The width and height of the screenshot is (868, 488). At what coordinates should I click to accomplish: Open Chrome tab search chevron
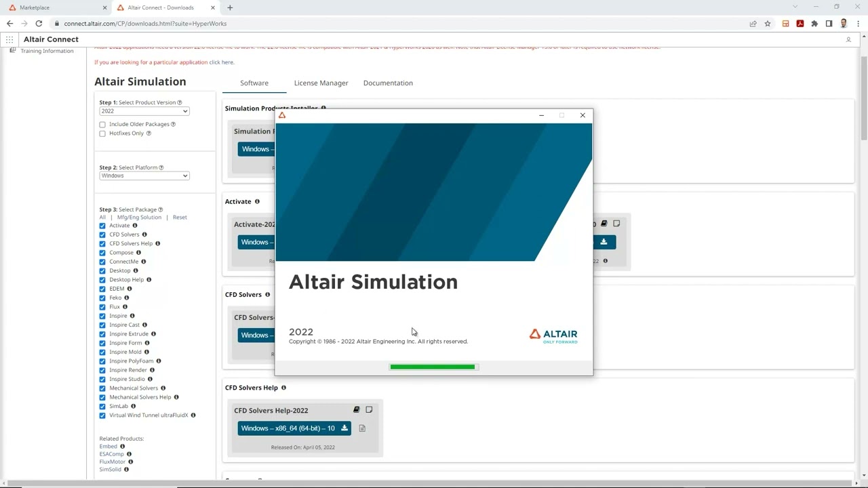795,7
